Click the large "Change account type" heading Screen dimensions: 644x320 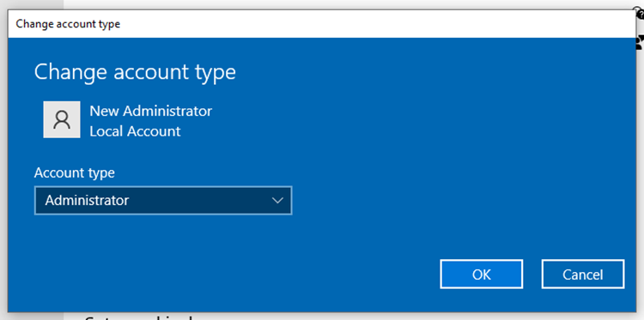coord(135,72)
